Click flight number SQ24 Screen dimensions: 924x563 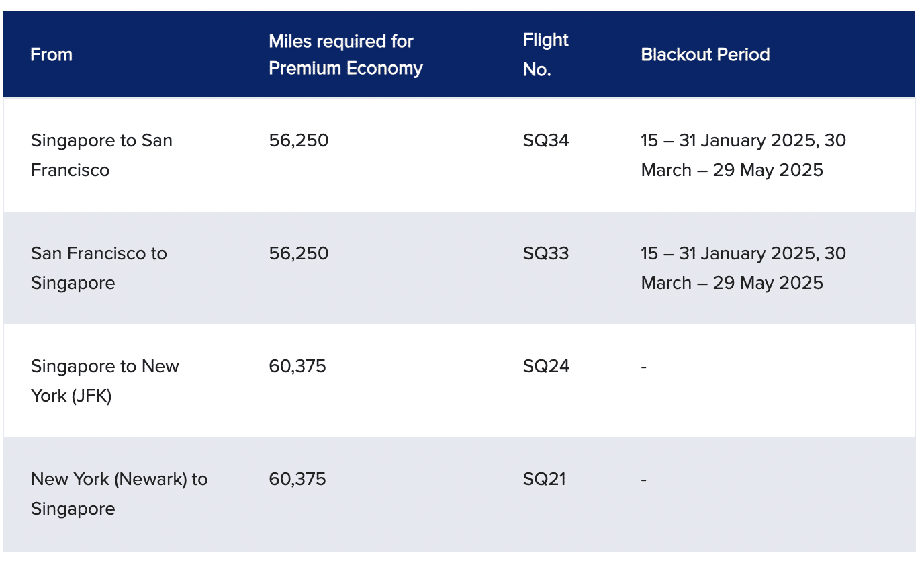tap(546, 366)
